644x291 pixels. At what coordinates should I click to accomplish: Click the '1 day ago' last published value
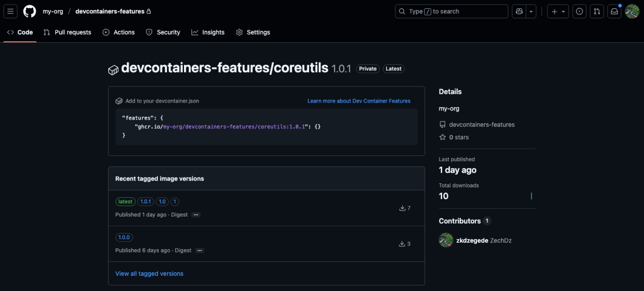coord(458,170)
